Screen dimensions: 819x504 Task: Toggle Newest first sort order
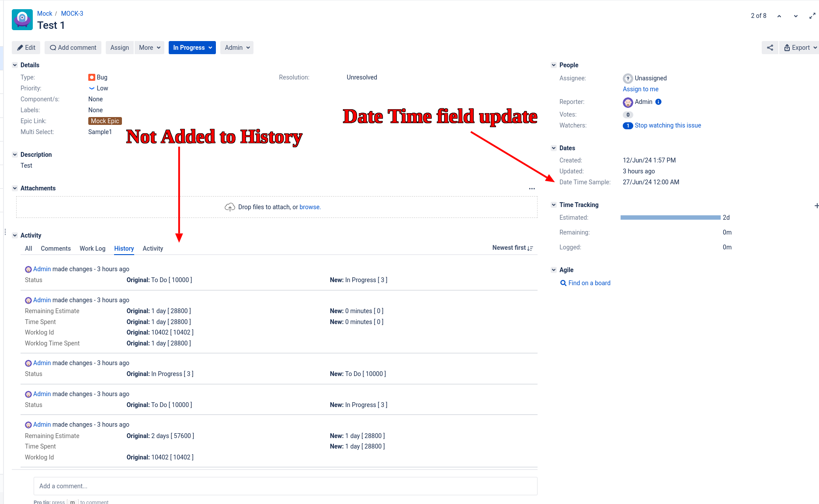click(513, 248)
